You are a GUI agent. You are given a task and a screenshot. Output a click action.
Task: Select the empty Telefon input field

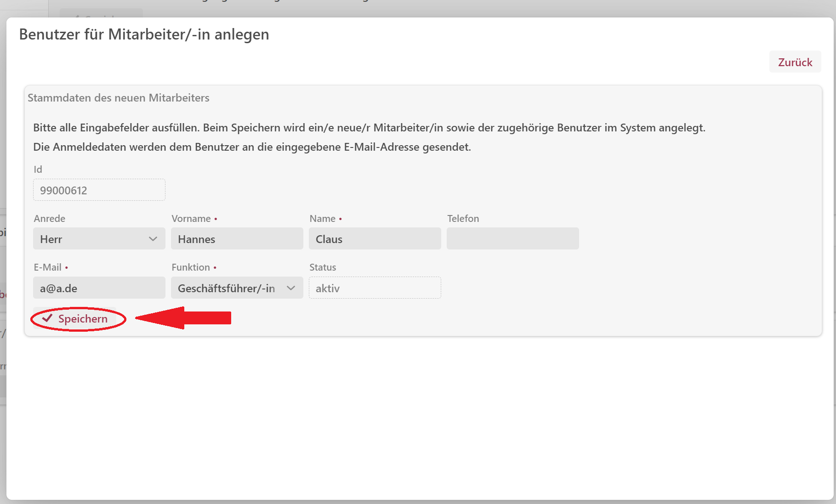(x=512, y=239)
